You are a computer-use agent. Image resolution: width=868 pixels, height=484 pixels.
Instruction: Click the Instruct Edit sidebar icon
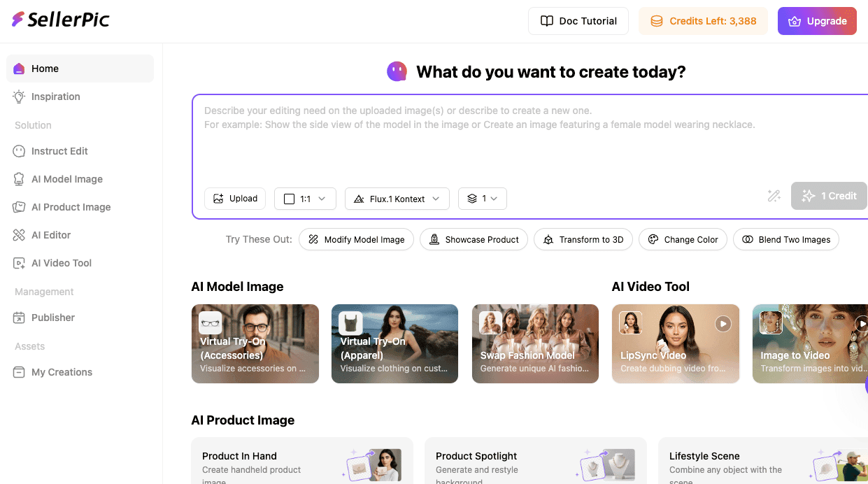point(19,151)
